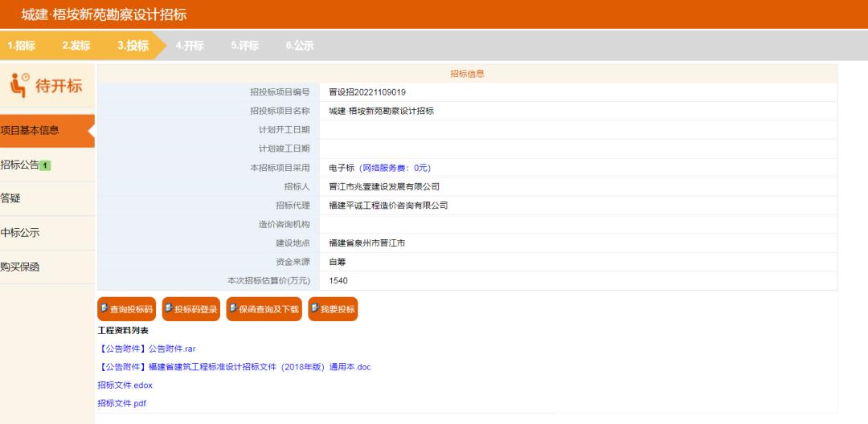Image resolution: width=868 pixels, height=424 pixels.
Task: Click agent 福建平诚工程造价咨询有限公司
Action: tap(388, 206)
